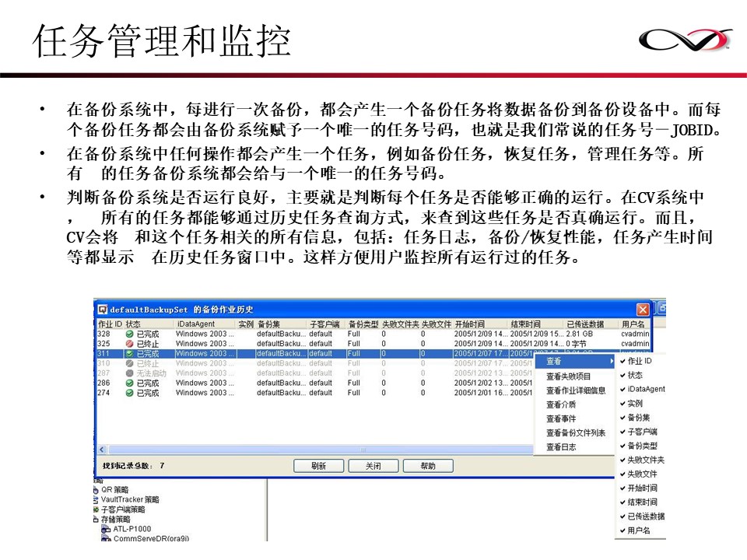Click the 2.81 GB data cell
747x560 pixels.
point(579,334)
